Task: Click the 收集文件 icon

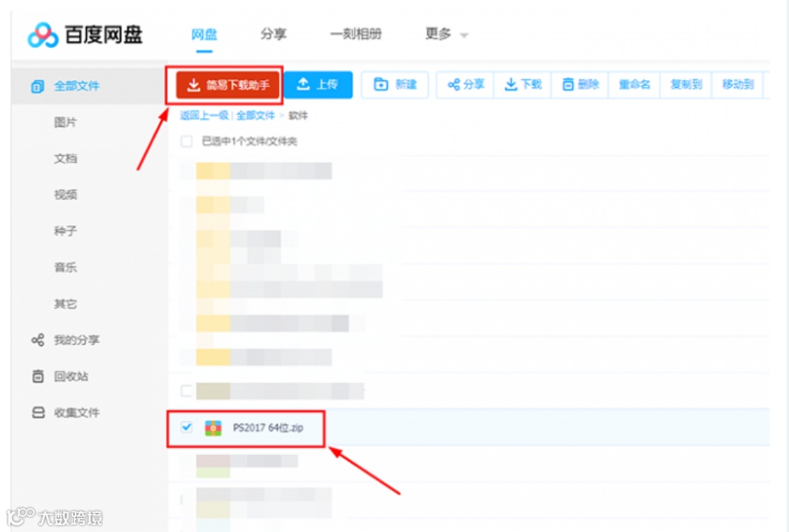Action: pos(37,413)
